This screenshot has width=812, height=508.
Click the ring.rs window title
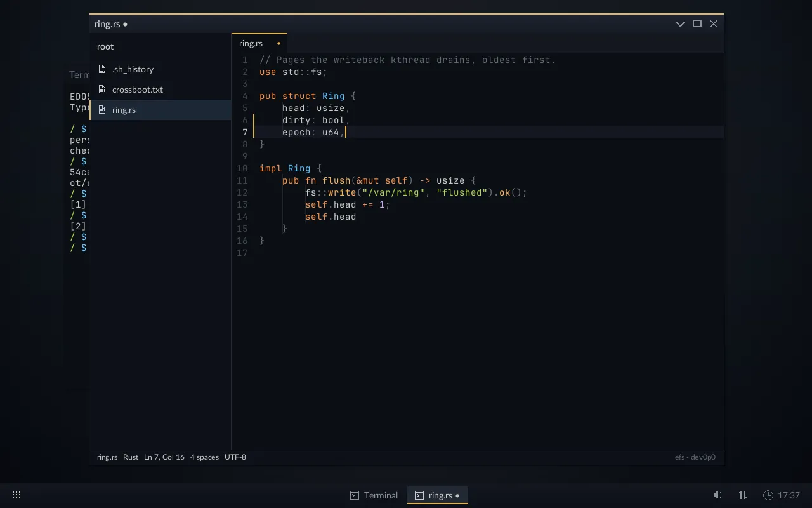point(111,24)
